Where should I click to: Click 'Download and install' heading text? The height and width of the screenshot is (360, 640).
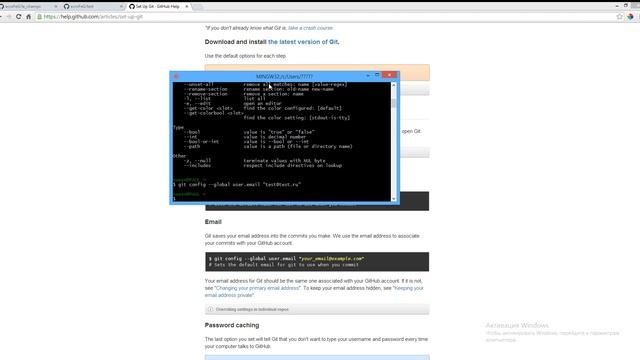(236, 42)
